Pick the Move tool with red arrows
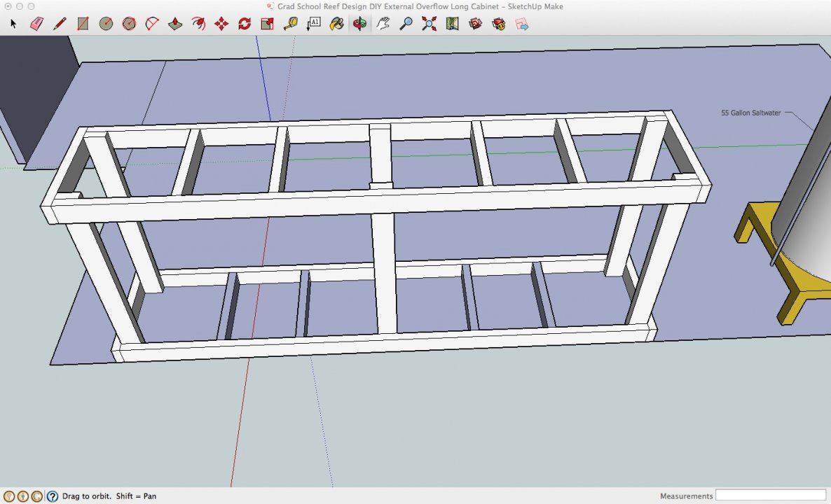The height and width of the screenshot is (504, 831). tap(221, 24)
